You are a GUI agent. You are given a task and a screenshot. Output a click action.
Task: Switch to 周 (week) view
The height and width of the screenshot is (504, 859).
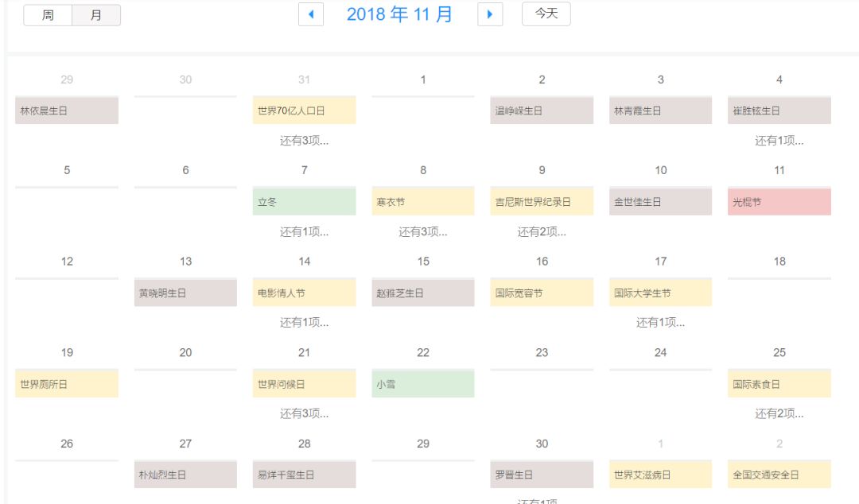click(x=48, y=15)
